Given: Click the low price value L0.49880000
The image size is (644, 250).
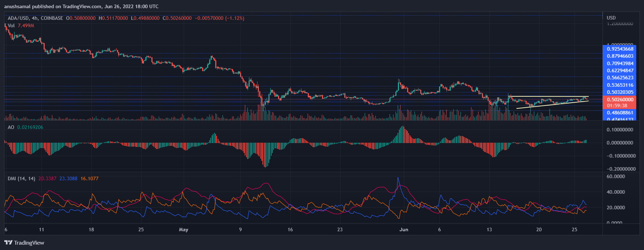Looking at the screenshot, I should point(145,18).
